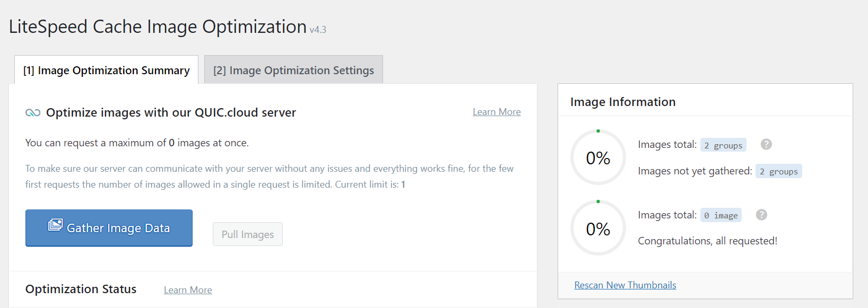Click 'Congratulations, all requested!' text
The height and width of the screenshot is (308, 868).
point(707,241)
